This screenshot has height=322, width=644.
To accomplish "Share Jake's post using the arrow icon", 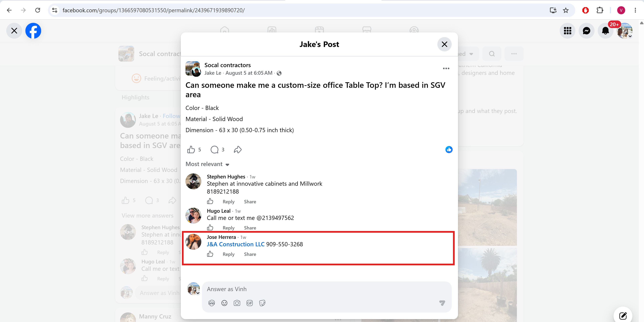I will (237, 150).
